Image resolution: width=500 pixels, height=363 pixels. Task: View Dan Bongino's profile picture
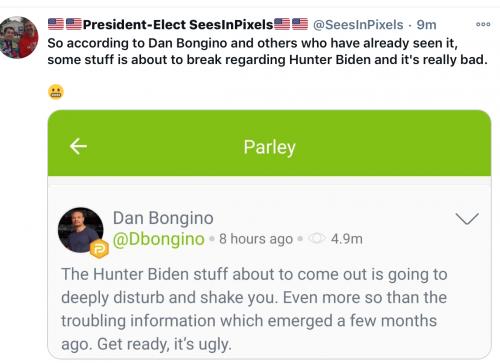pyautogui.click(x=81, y=230)
